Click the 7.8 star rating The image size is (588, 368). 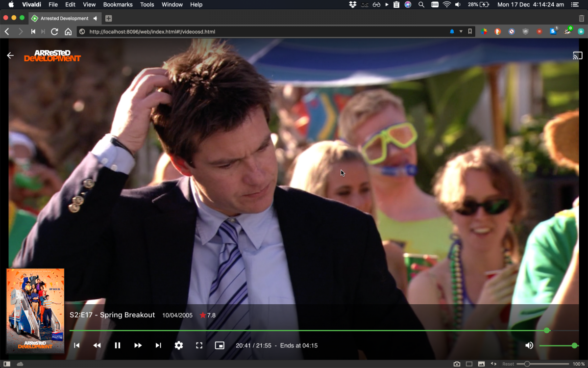pyautogui.click(x=207, y=315)
